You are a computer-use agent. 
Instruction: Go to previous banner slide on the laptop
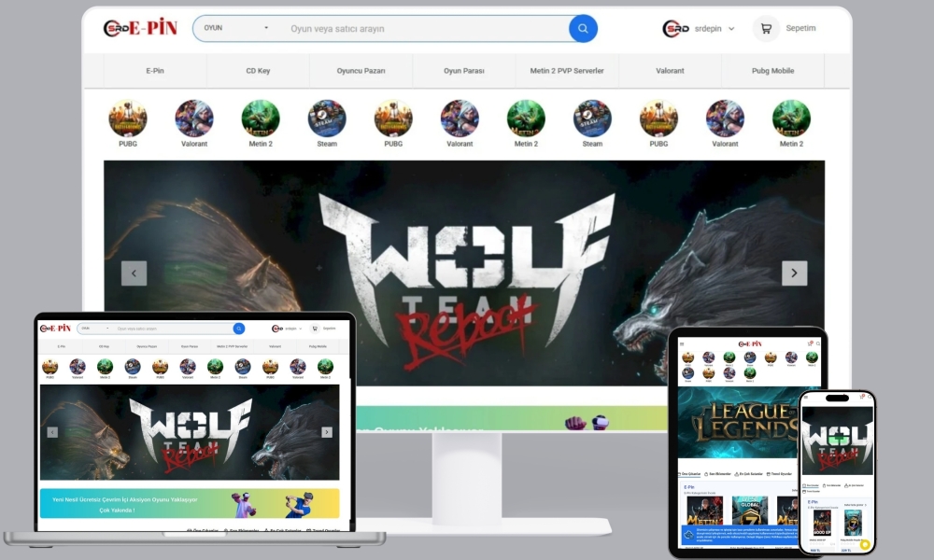52,432
